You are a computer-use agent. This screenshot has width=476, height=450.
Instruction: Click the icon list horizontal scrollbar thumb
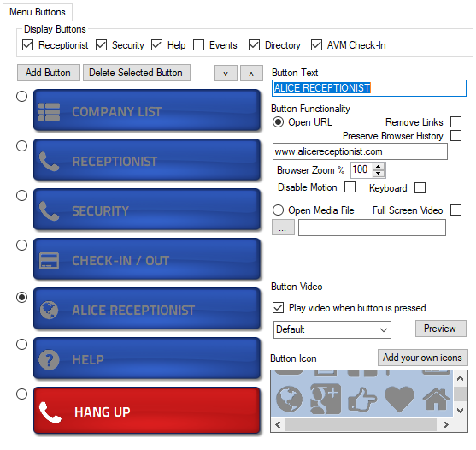(x=361, y=424)
